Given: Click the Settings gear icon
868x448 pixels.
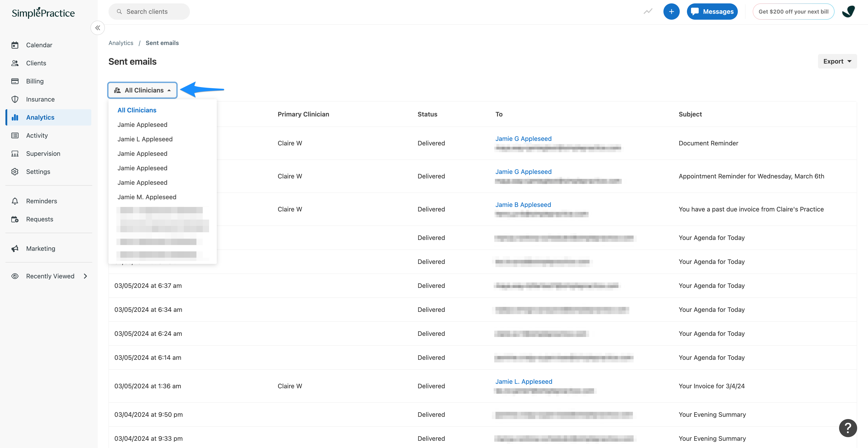Looking at the screenshot, I should tap(15, 172).
